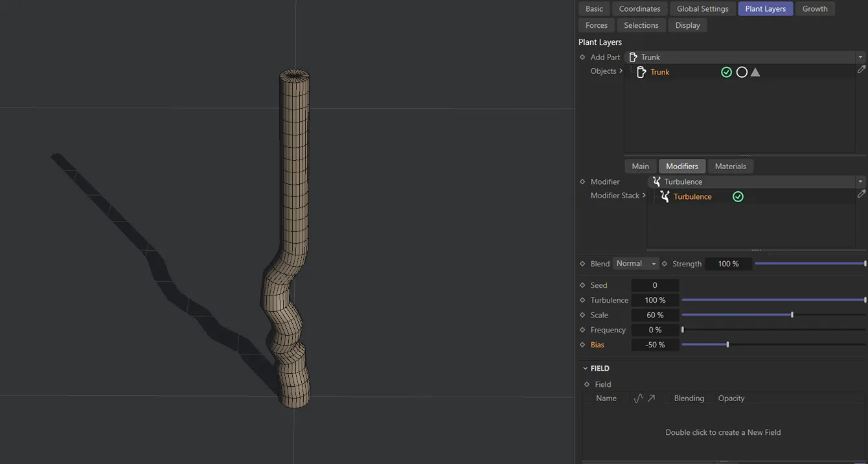Toggle the green checkmark enabling the Turbulence modifier

pos(738,196)
